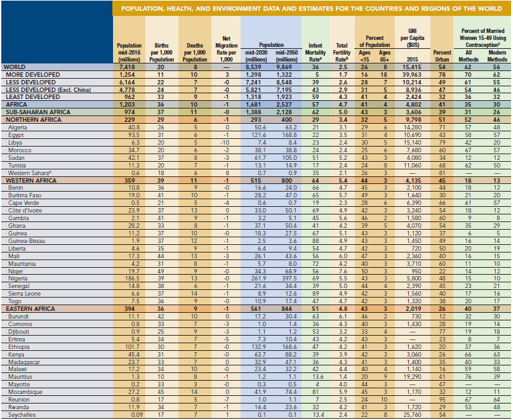Viewport: 513px width, 420px height.
Task: Select the Ethiopia country name
Action: [20, 347]
